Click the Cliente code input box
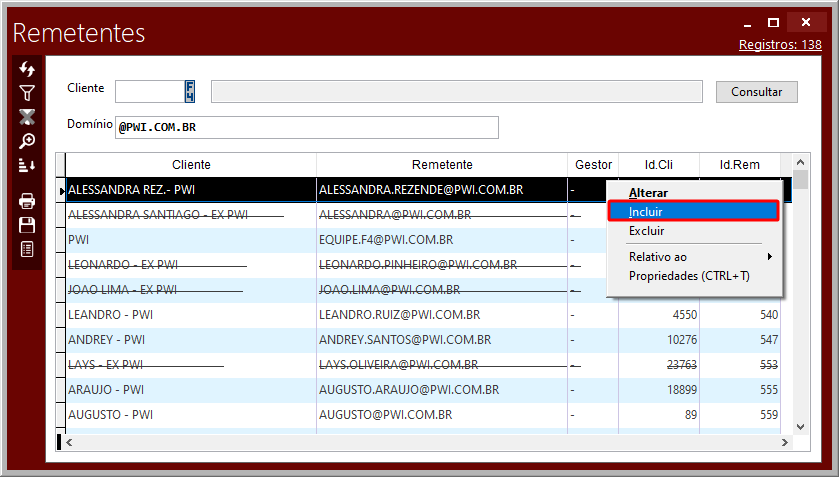The image size is (839, 477). coord(148,92)
